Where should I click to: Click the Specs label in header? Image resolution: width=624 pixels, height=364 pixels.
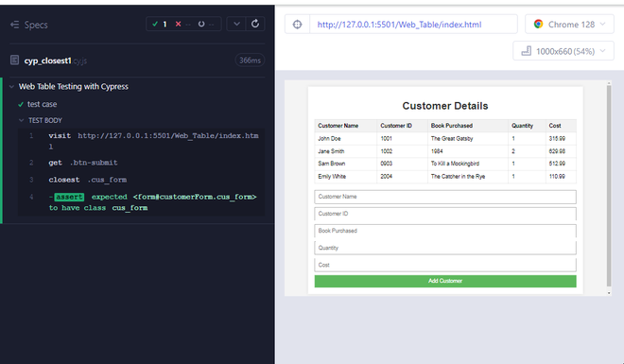(x=36, y=25)
